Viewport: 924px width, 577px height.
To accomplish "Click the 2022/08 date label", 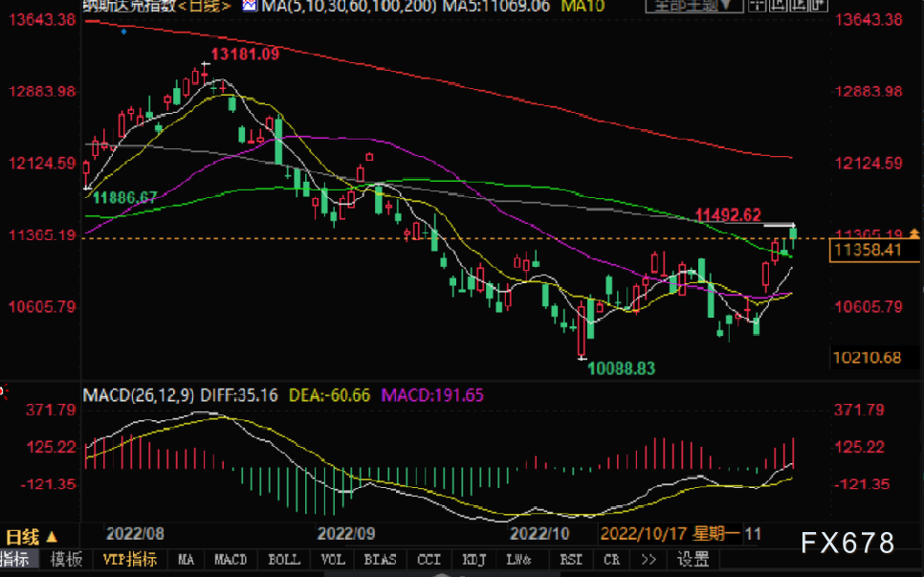I will point(135,533).
